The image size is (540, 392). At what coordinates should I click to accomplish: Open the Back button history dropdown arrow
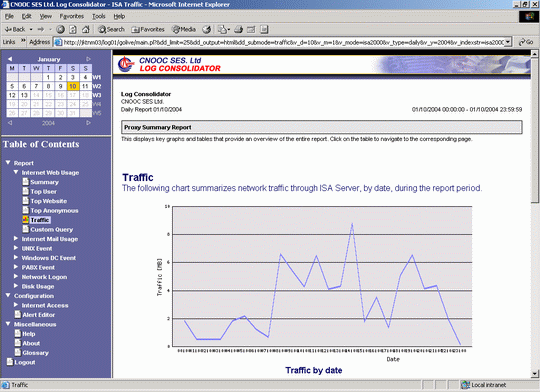click(x=31, y=29)
